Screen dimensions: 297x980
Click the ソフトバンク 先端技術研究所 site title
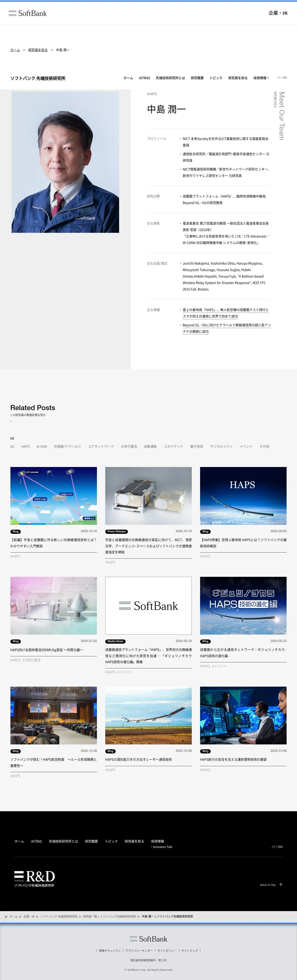click(38, 78)
